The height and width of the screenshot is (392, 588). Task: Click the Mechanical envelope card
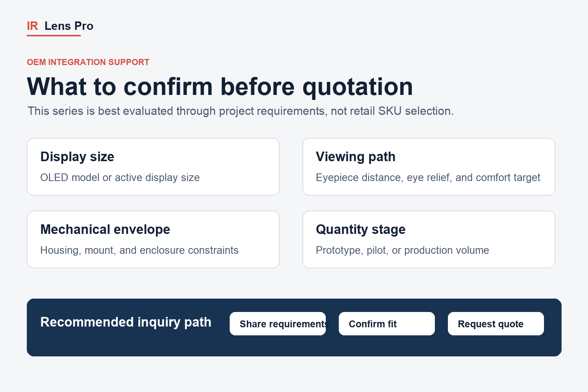click(153, 239)
